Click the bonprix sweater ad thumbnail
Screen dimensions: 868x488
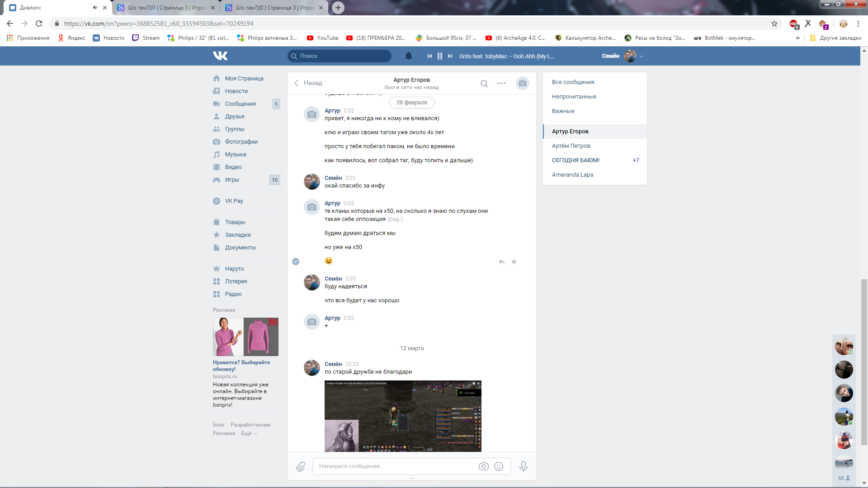(x=245, y=337)
